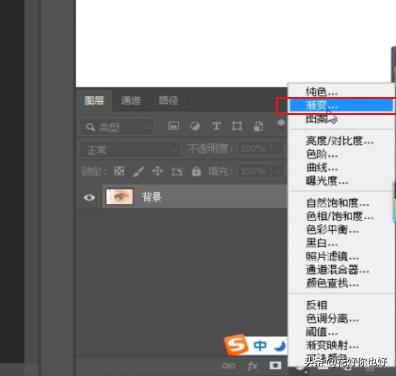Image resolution: width=396 pixels, height=376 pixels.
Task: Hide the 背景 layer with the eye icon
Action: (89, 197)
